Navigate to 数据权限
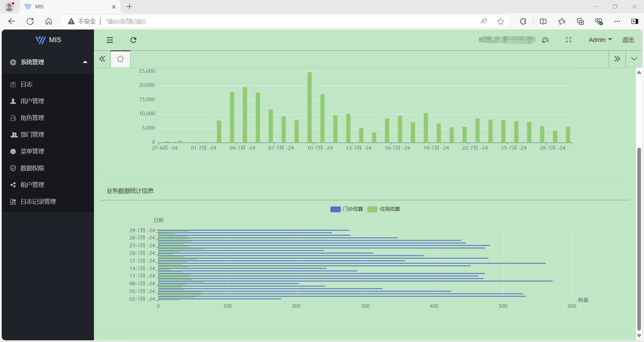 (x=48, y=168)
